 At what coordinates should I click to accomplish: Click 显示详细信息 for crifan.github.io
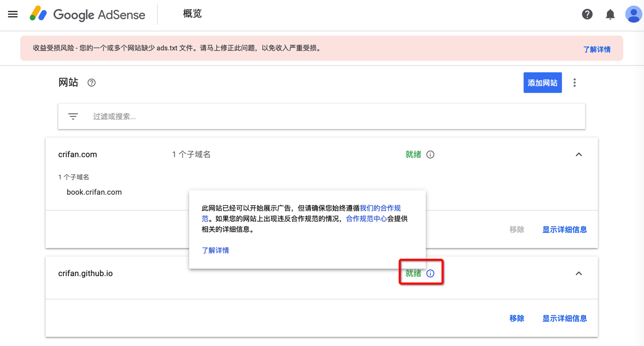(x=565, y=318)
